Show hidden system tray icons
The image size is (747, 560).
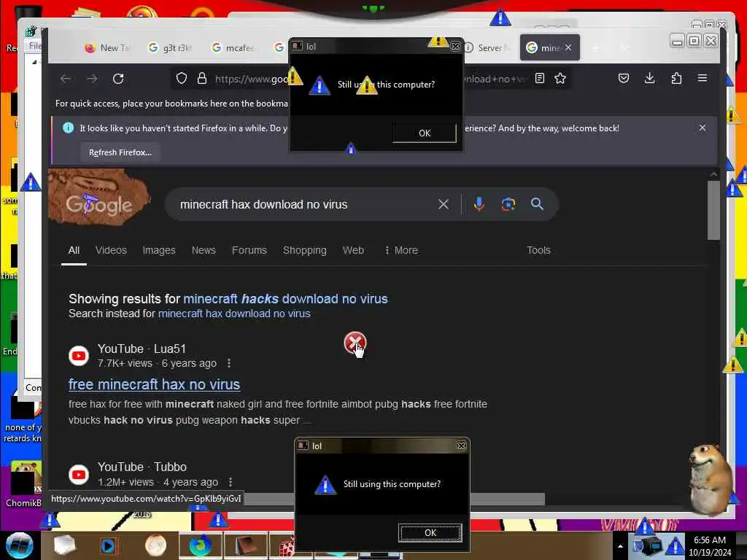tap(620, 546)
